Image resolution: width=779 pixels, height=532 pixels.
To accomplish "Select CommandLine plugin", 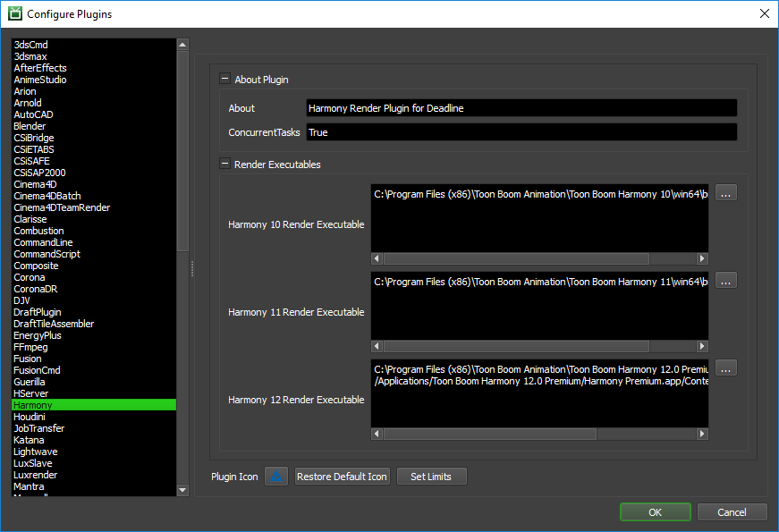I will pos(93,242).
